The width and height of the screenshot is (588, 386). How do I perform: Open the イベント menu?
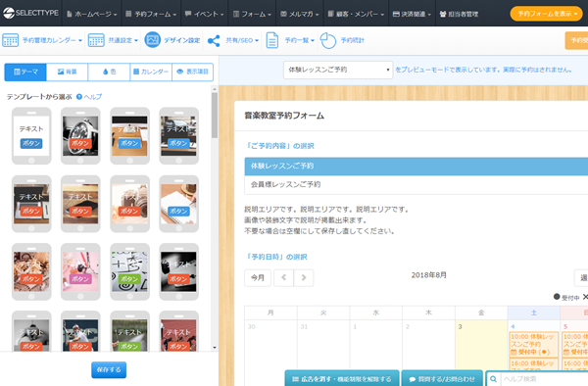205,14
